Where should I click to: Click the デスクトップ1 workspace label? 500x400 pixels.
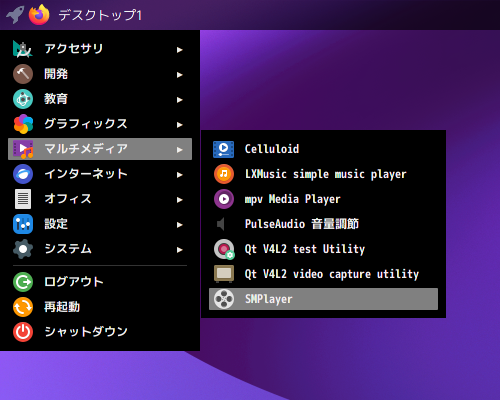click(x=100, y=15)
